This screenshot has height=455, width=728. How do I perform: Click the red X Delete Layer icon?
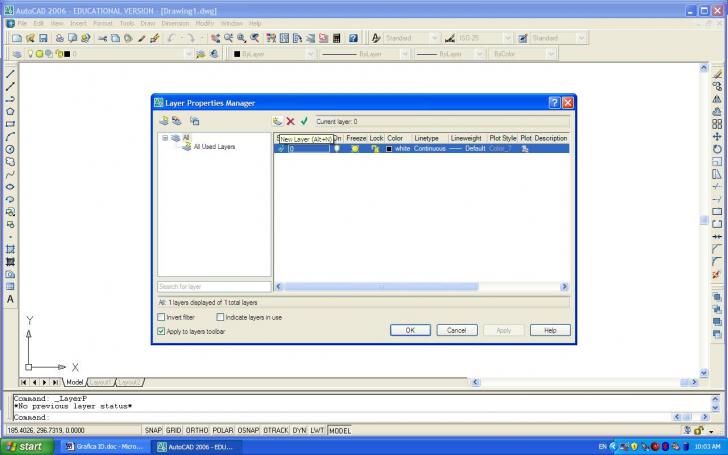(291, 121)
